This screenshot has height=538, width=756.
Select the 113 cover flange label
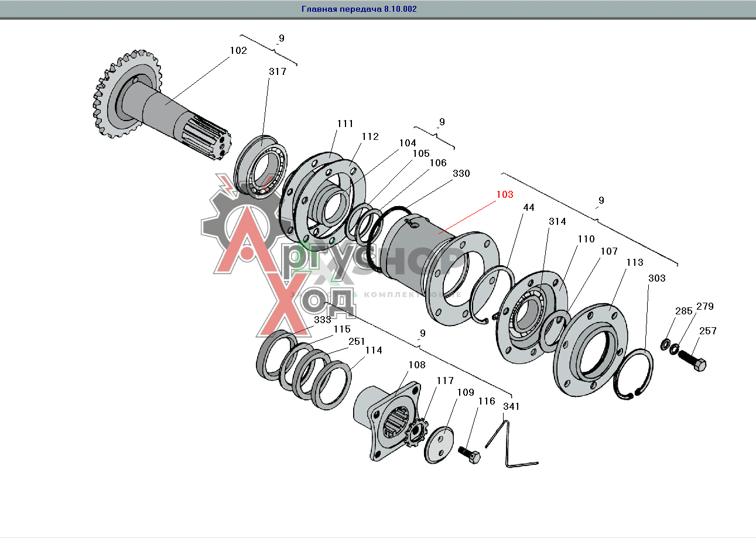(634, 263)
